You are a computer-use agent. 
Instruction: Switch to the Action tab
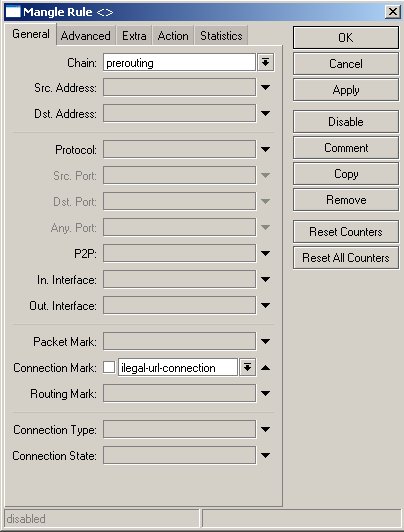[x=173, y=36]
